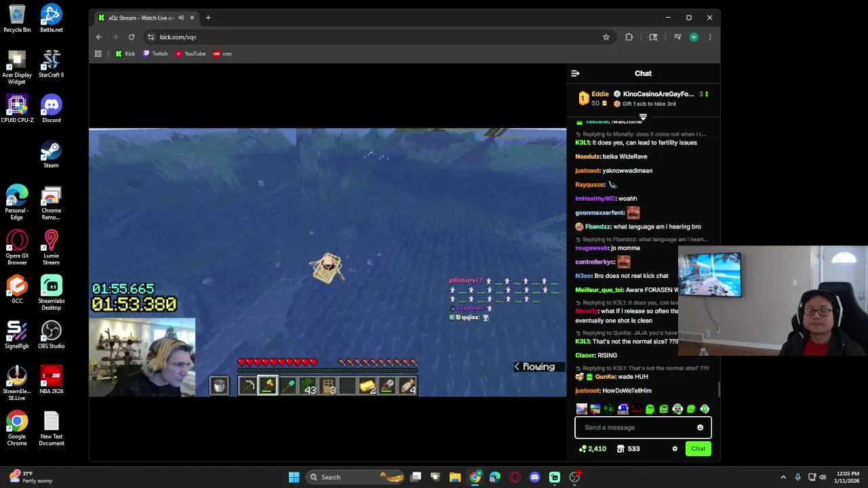Click the chat scrollbar
The height and width of the screenshot is (488, 868).
[718, 390]
